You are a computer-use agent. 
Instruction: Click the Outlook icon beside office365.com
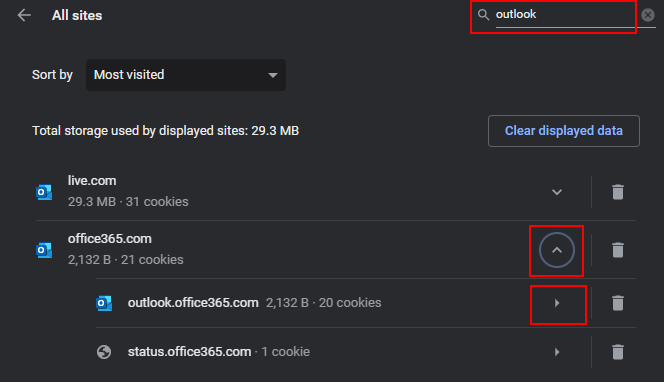44,250
